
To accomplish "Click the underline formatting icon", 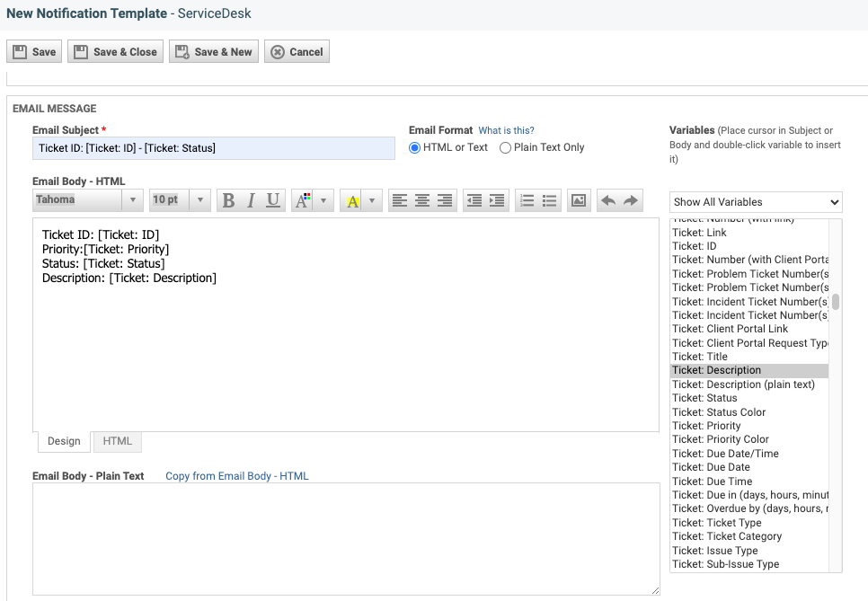I will (273, 200).
